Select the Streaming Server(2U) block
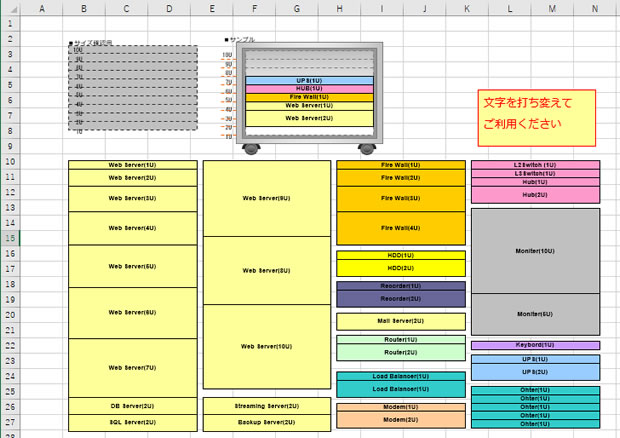Screen dimensions: 620x438 click(267, 406)
